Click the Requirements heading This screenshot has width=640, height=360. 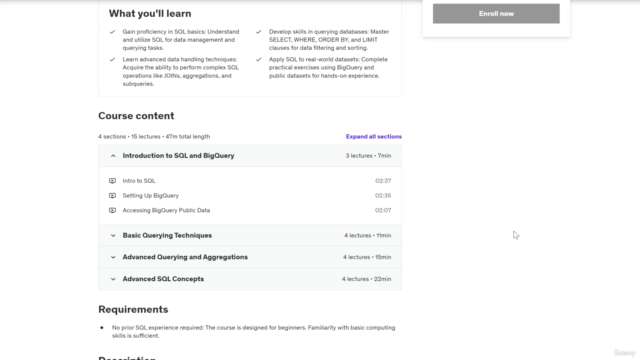[133, 309]
